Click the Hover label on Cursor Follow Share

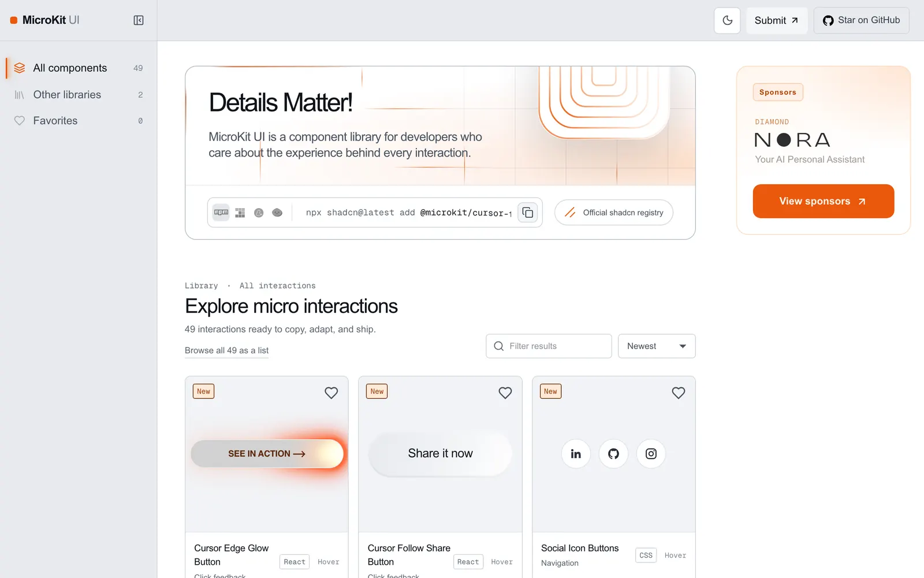tap(502, 562)
